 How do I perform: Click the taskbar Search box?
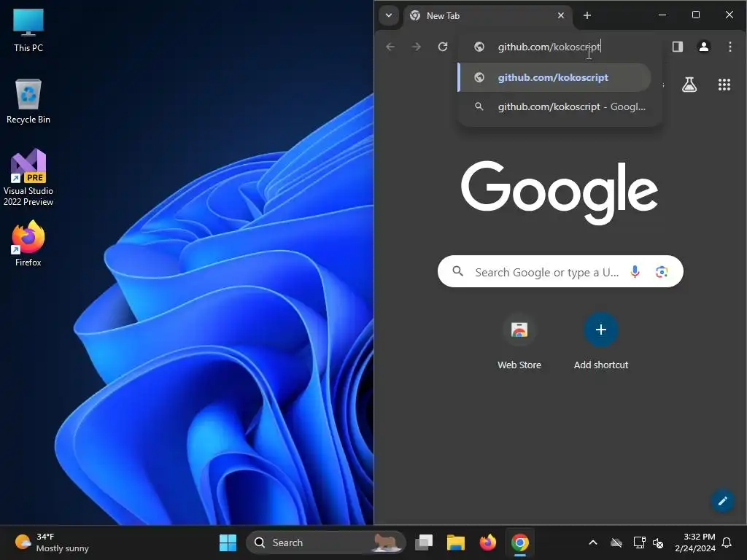point(326,542)
